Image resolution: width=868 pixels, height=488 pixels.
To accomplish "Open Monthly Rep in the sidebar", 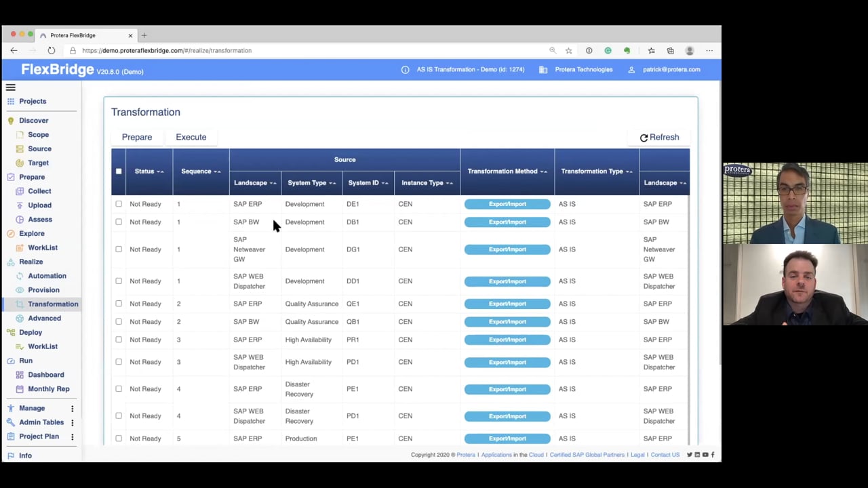I will coord(48,389).
